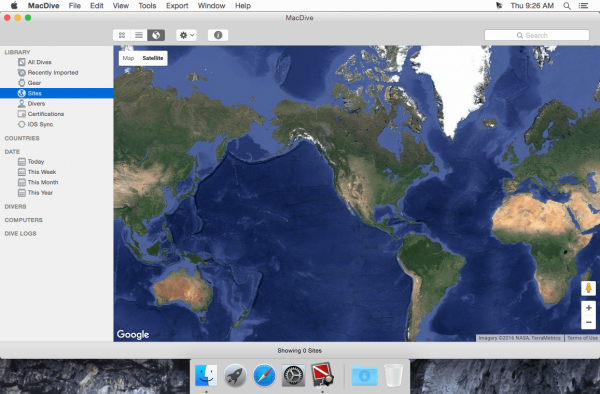Select Sites in the library
The height and width of the screenshot is (394, 600).
(x=57, y=93)
